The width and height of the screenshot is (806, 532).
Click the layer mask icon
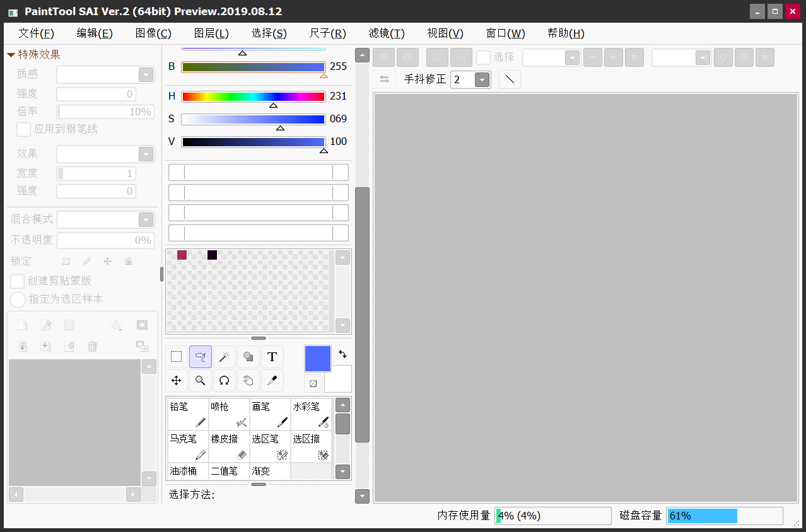142,325
